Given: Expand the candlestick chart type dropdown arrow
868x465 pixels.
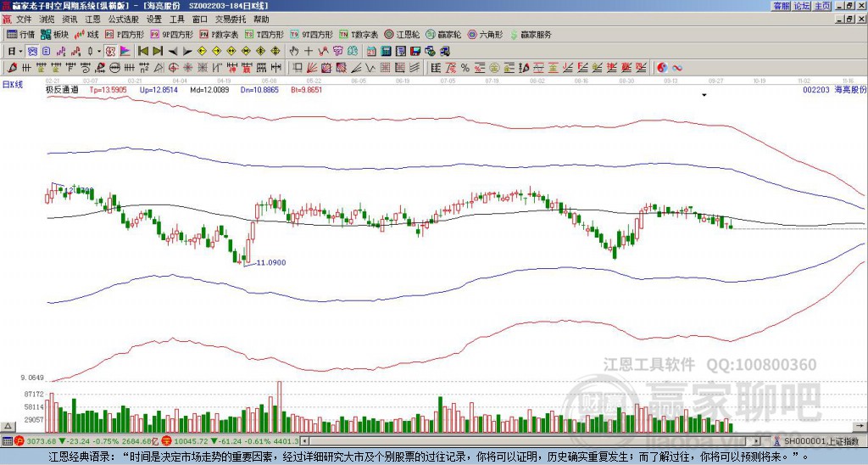Looking at the screenshot, I should [100, 51].
